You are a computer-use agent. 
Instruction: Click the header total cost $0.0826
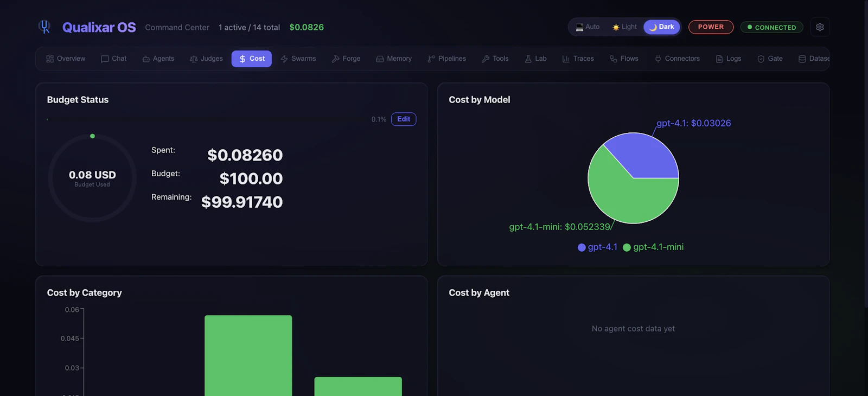coord(307,27)
